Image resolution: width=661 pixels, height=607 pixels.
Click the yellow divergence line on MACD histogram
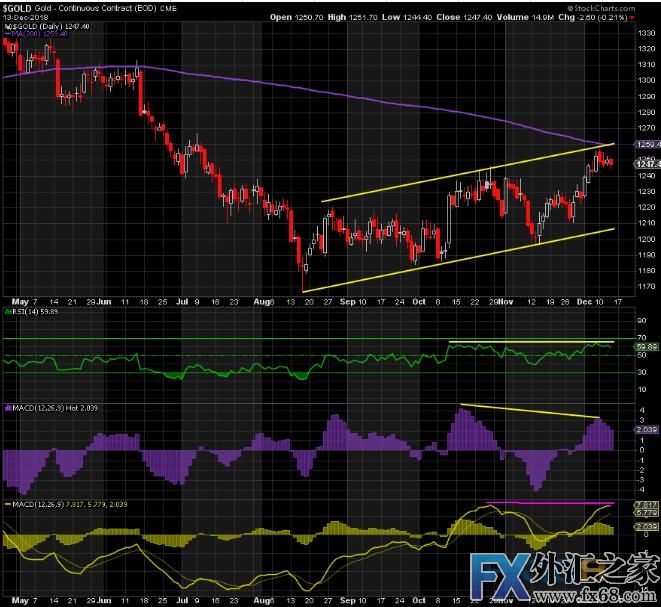[530, 411]
